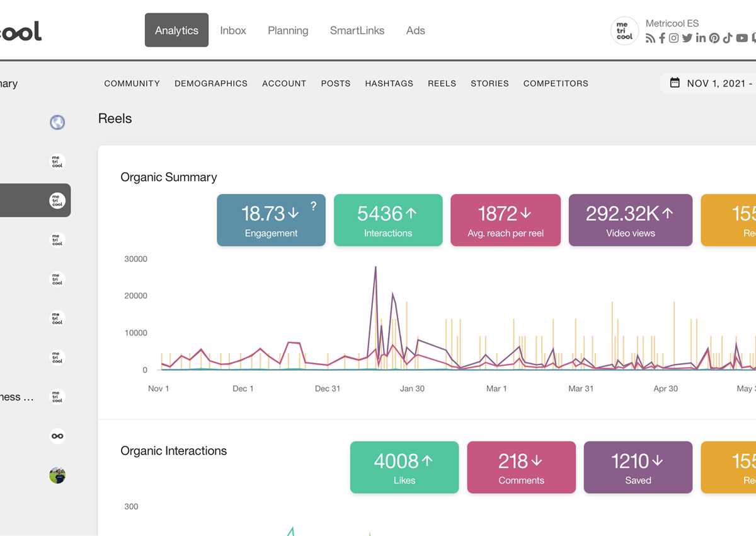The height and width of the screenshot is (536, 756).
Task: Open the help question mark near Engagement
Action: coord(313,204)
